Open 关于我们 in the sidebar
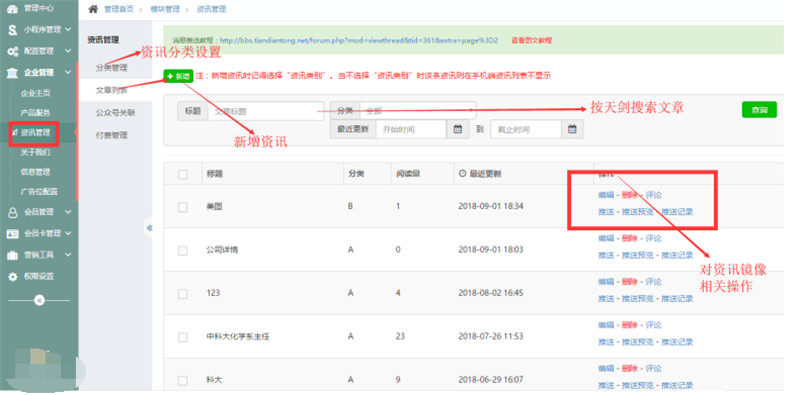 [x=35, y=152]
